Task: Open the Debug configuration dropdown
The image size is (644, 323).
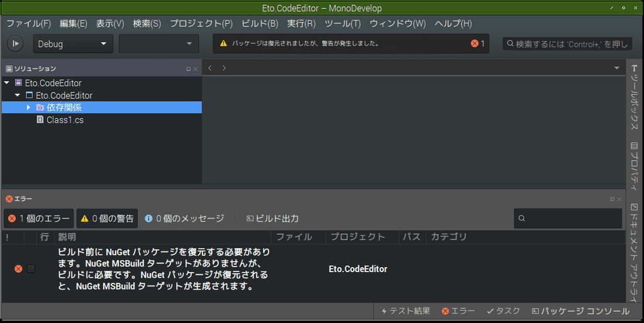Action: coord(73,44)
